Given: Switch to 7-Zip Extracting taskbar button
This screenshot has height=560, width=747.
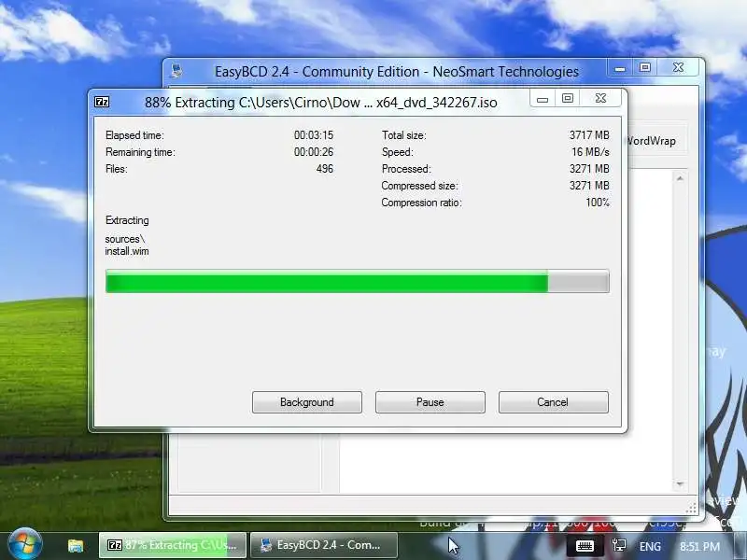Looking at the screenshot, I should tap(173, 545).
